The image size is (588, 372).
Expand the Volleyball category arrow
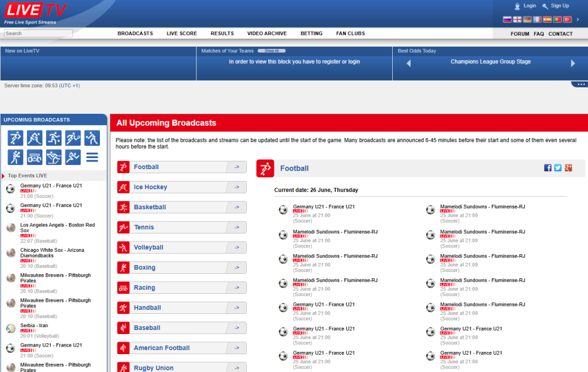(237, 247)
